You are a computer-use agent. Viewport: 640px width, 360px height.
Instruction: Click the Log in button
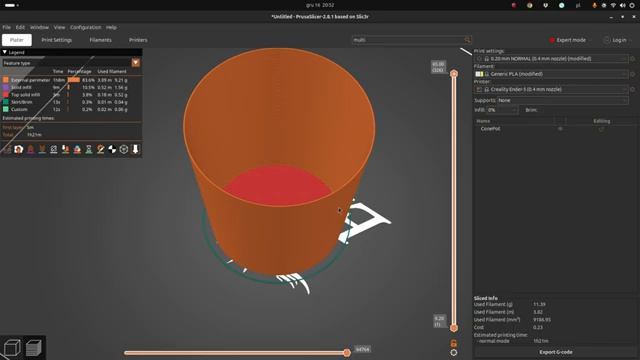(616, 40)
